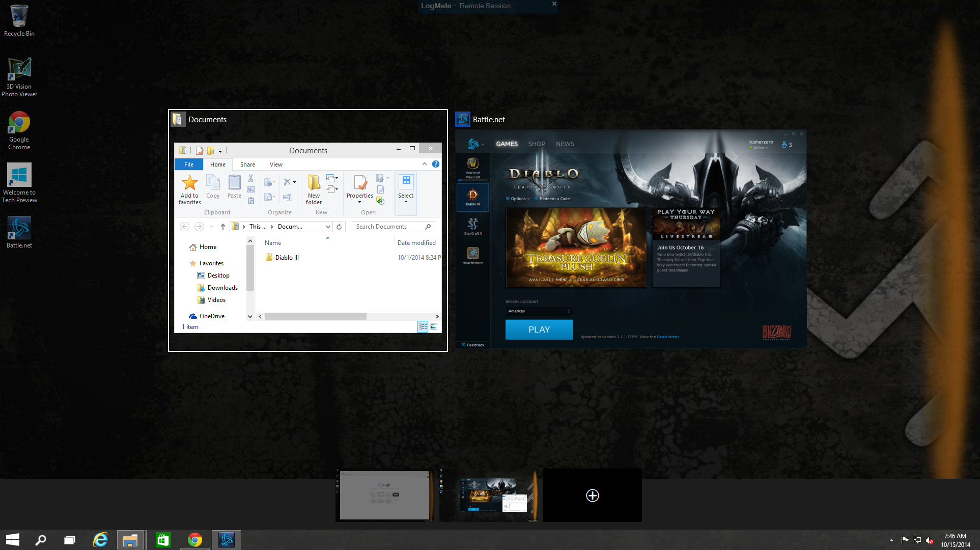Open Google Chrome desktop shortcut
The width and height of the screenshot is (980, 550).
tap(19, 130)
